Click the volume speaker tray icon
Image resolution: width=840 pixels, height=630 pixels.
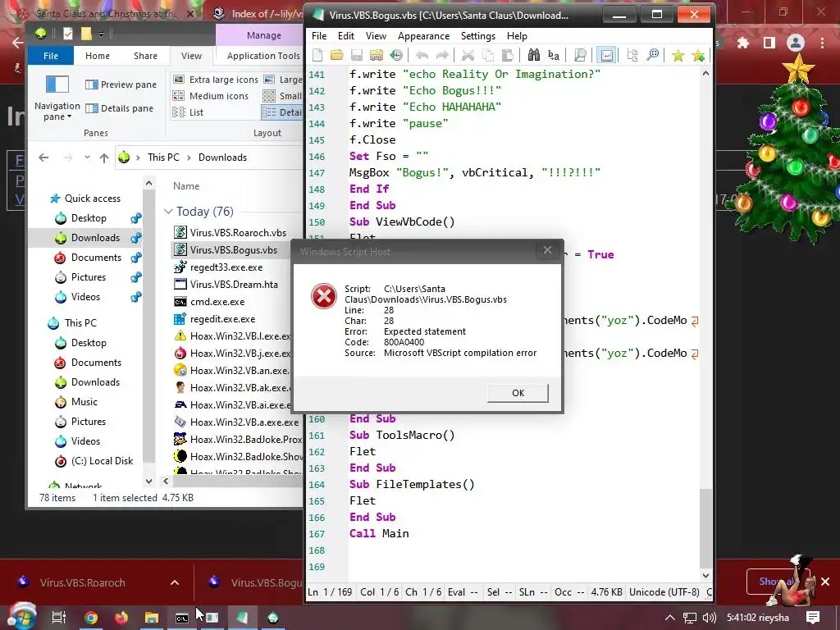tap(710, 618)
